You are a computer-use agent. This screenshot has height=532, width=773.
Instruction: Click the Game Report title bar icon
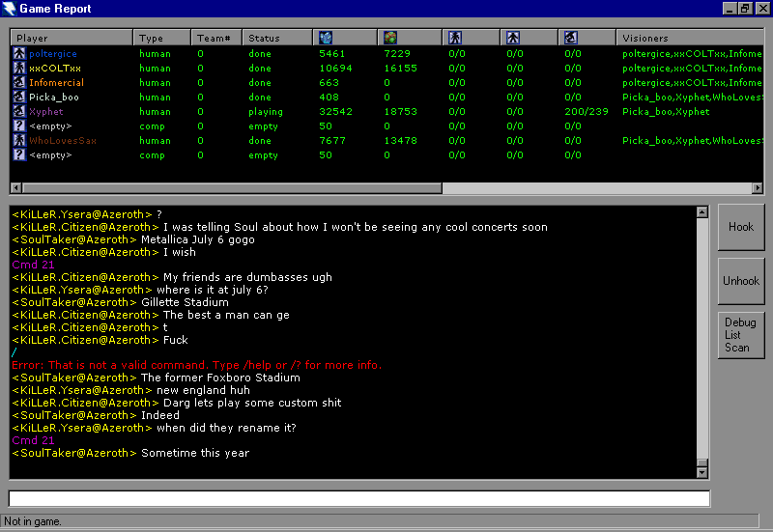[x=9, y=9]
